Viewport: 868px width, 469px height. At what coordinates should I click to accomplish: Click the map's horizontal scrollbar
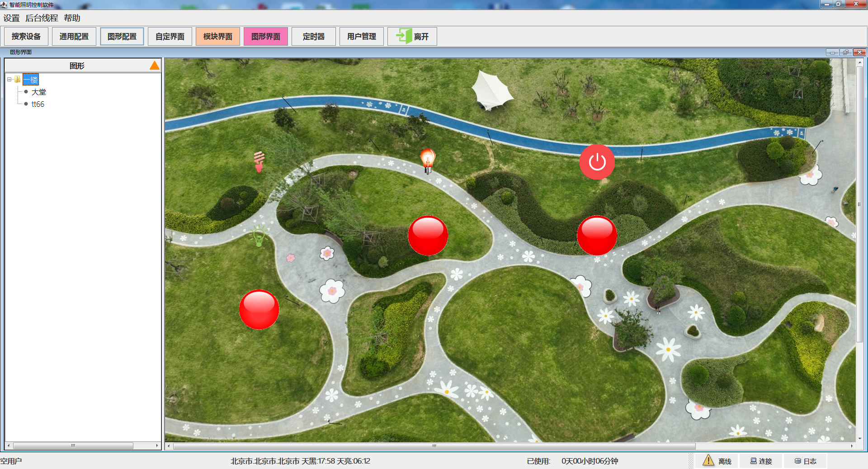434,446
